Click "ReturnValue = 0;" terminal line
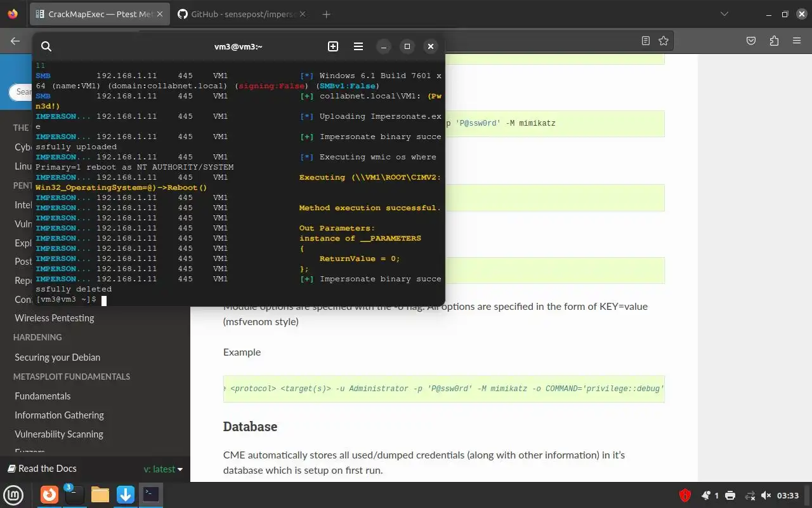 tap(360, 258)
